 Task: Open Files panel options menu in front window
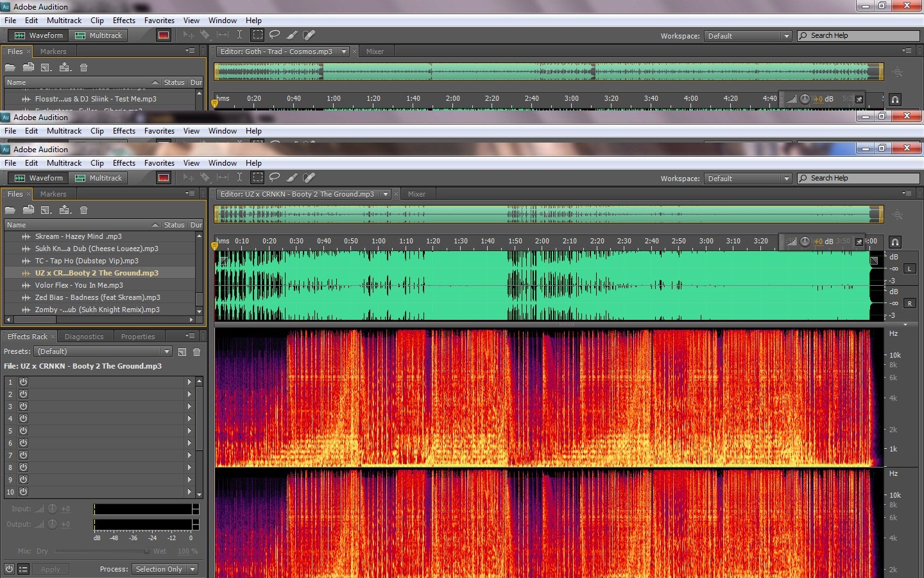click(x=191, y=193)
